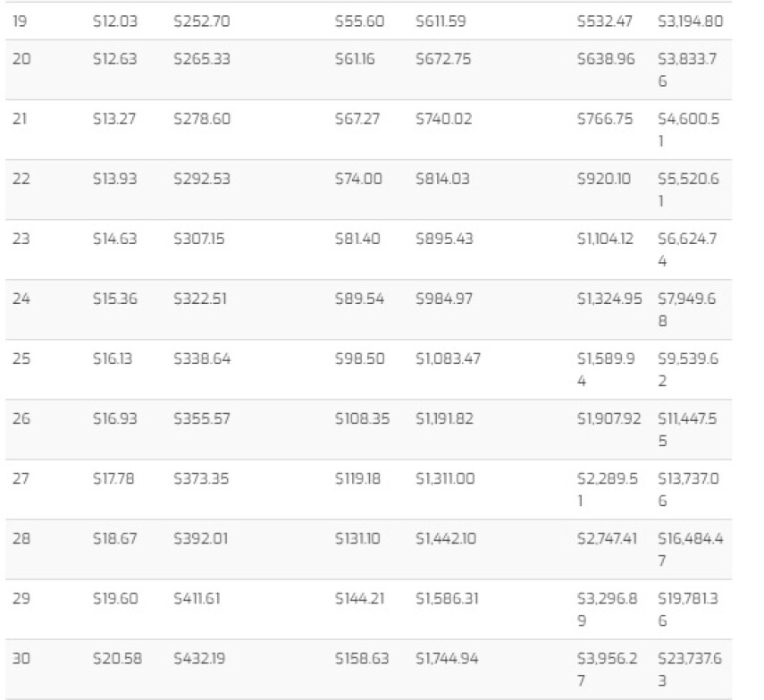Select the $5,520.61 cell in row 22
The width and height of the screenshot is (764, 700).
coord(688,190)
